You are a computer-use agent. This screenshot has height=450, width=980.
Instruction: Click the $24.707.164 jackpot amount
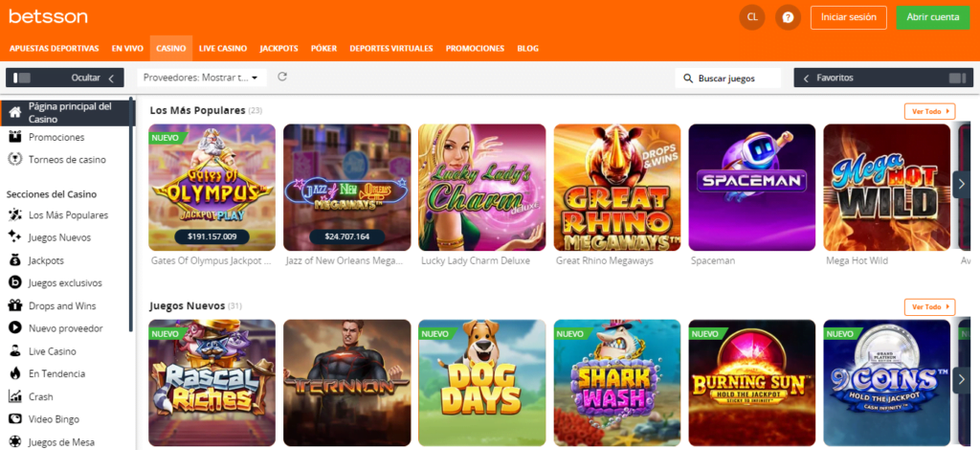tap(346, 236)
